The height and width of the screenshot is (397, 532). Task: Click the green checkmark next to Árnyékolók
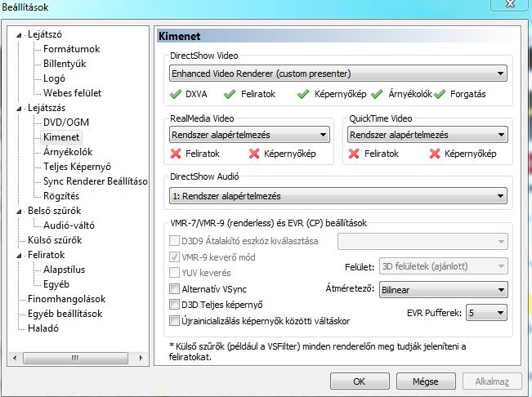[377, 94]
